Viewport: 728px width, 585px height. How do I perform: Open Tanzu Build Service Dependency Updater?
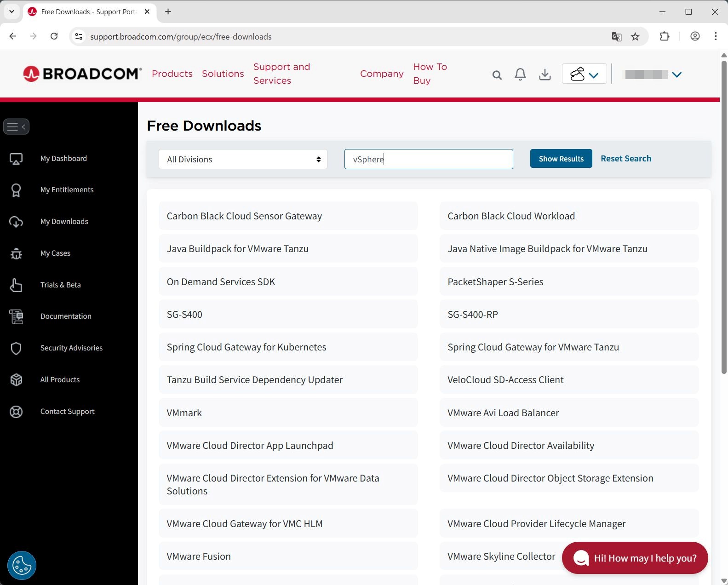click(x=288, y=380)
